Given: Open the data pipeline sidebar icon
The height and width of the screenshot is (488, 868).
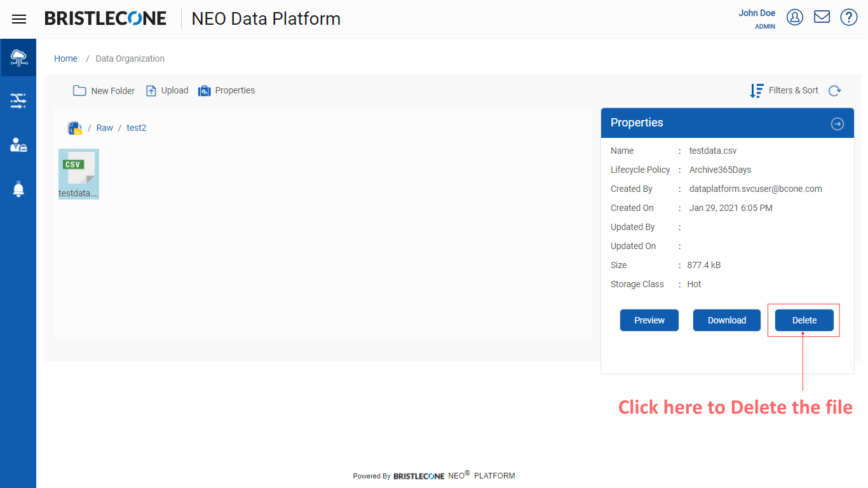Looking at the screenshot, I should tap(18, 100).
